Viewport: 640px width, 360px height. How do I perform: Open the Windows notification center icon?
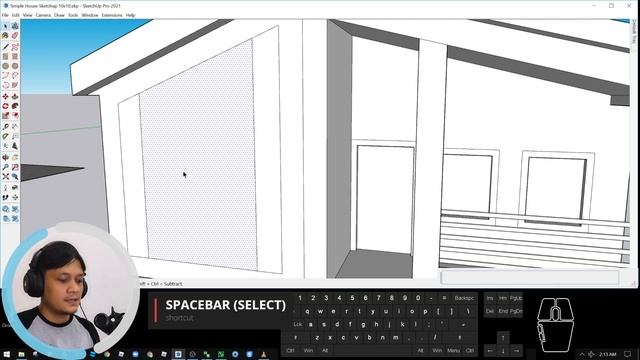628,354
